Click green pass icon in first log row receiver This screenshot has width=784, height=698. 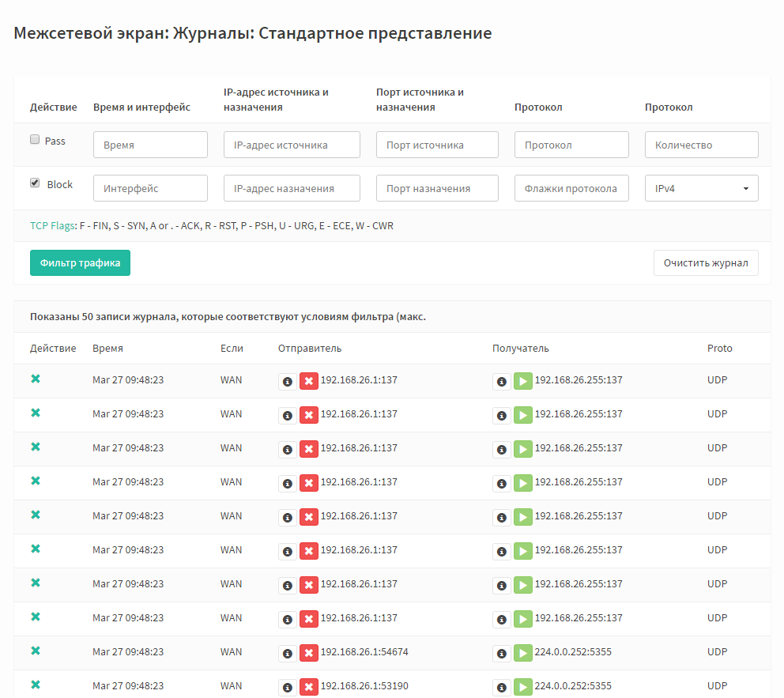[x=523, y=382]
